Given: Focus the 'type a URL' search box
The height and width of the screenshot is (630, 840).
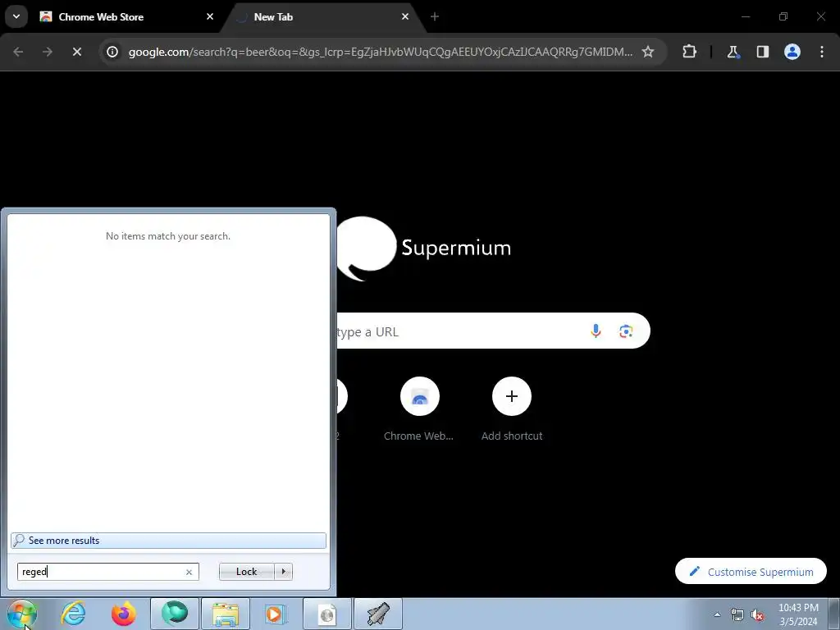Looking at the screenshot, I should tap(493, 331).
